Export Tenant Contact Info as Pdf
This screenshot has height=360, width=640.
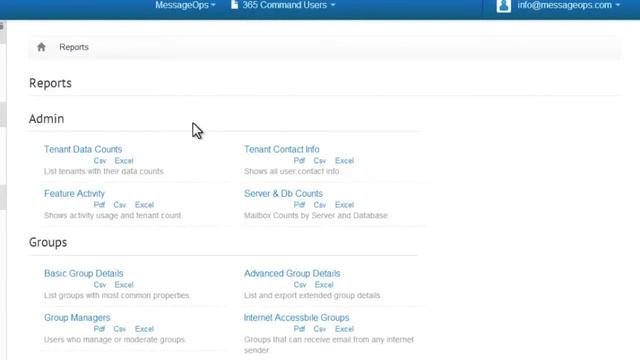pyautogui.click(x=299, y=161)
